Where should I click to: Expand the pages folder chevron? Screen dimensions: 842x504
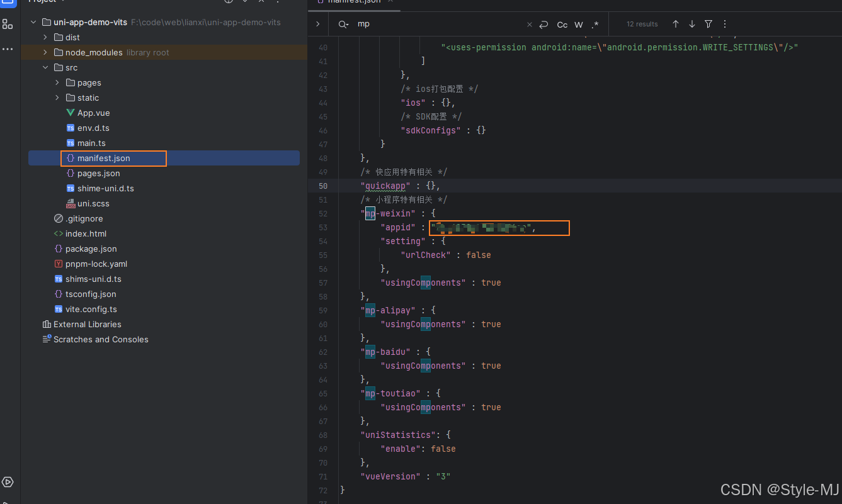pyautogui.click(x=57, y=82)
